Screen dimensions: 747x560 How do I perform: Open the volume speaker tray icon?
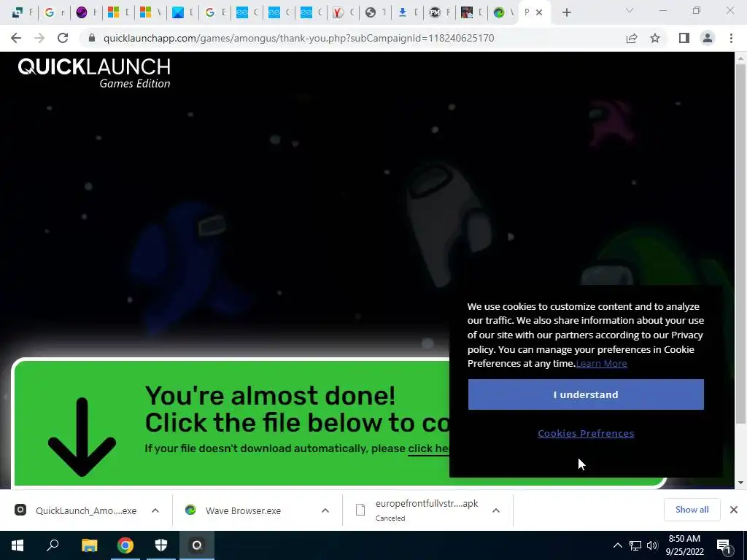652,545
